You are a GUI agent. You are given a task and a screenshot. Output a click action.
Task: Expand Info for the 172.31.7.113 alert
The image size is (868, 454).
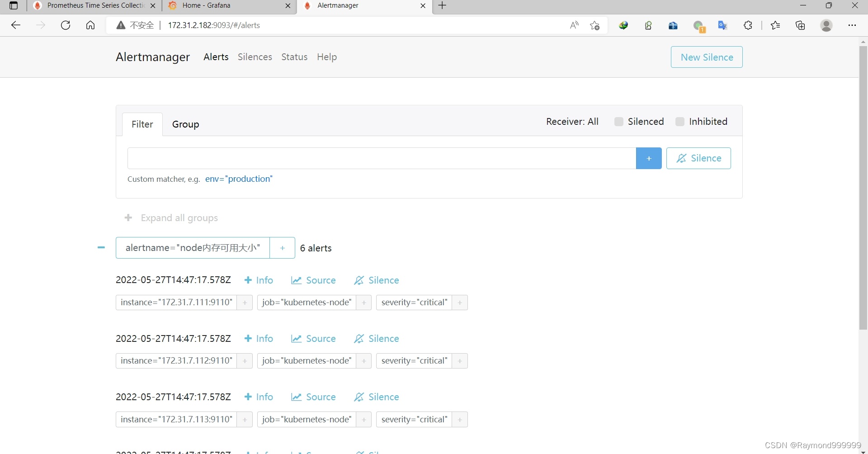(259, 397)
